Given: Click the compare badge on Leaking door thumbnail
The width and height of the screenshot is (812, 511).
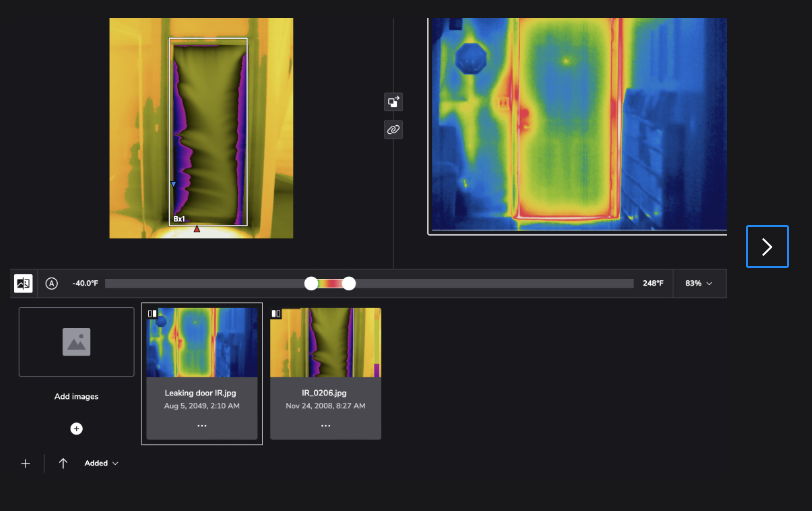Looking at the screenshot, I should [x=153, y=313].
